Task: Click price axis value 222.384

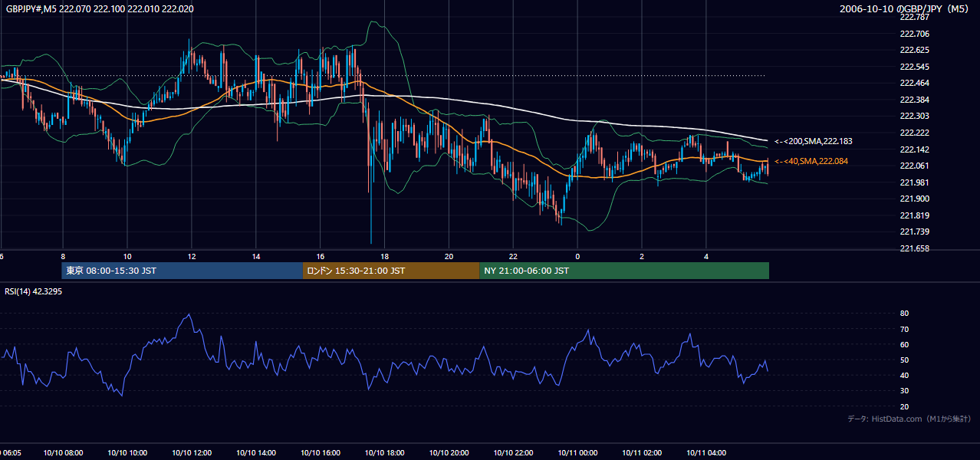Action: [914, 100]
